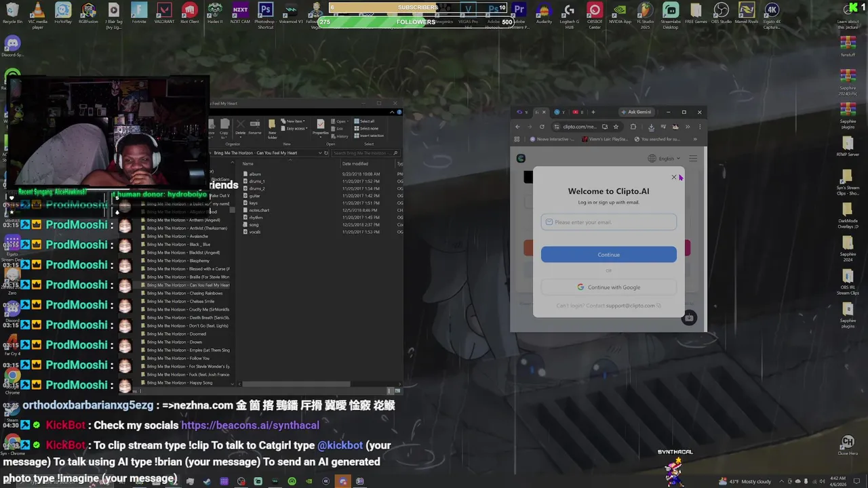Click Continue with Google button
This screenshot has height=488, width=868.
608,287
